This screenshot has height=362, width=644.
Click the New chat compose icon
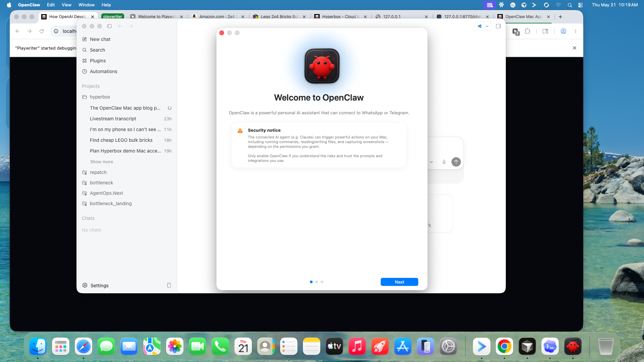[85, 39]
